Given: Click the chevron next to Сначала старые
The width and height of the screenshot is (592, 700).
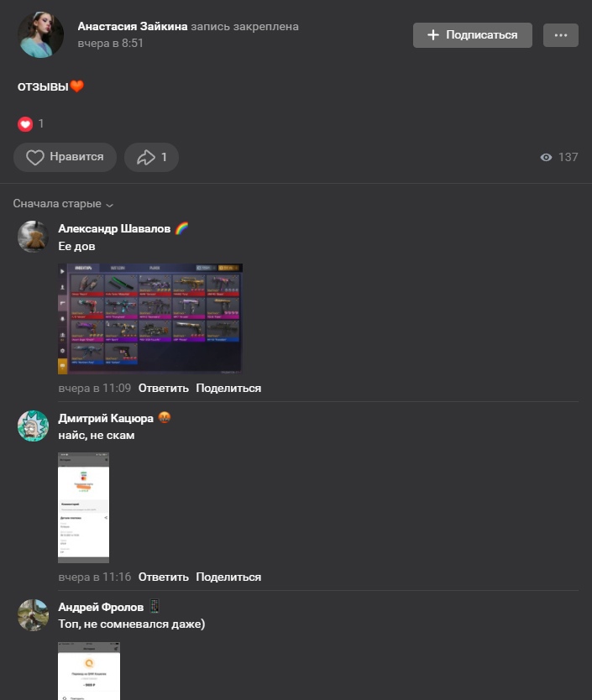Looking at the screenshot, I should (109, 205).
